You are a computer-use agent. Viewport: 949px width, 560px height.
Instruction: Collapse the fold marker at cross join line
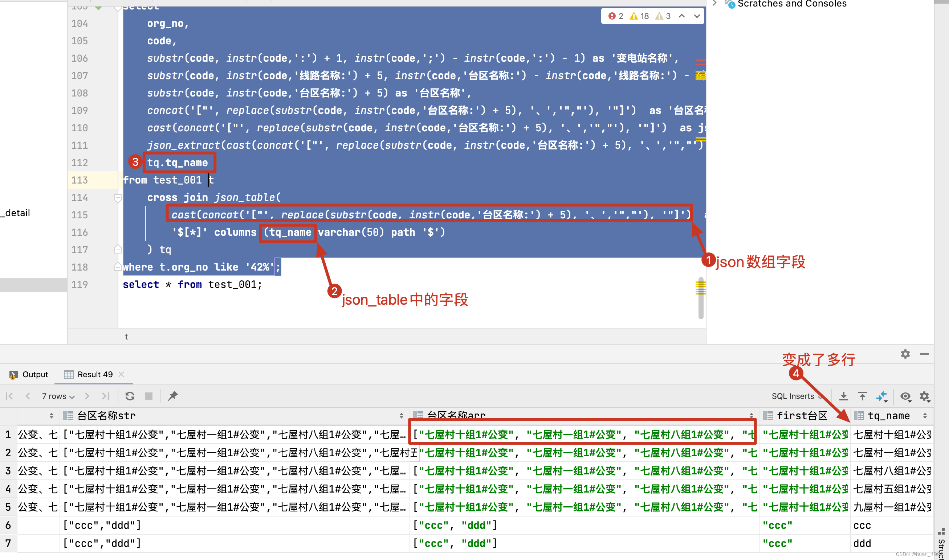coord(118,197)
